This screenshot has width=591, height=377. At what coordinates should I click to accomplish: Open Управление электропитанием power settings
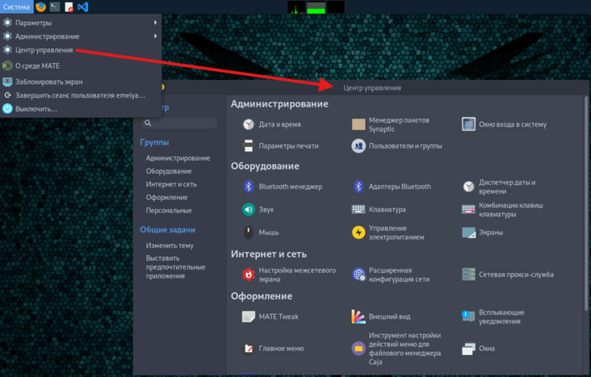click(388, 233)
